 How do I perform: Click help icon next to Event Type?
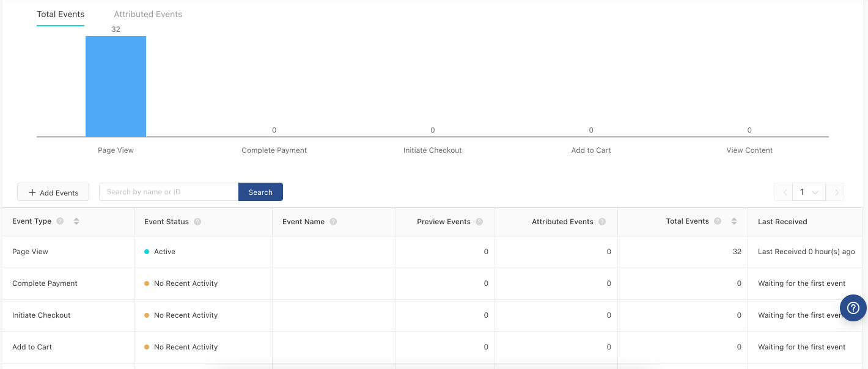[x=60, y=221]
